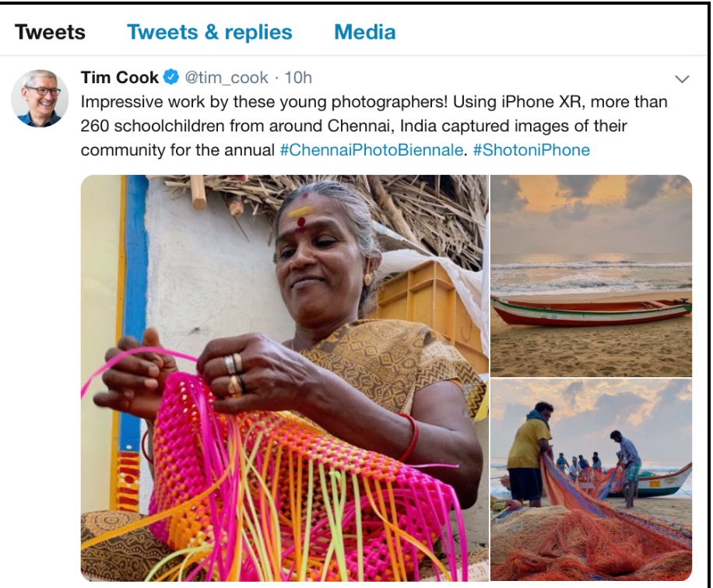Image resolution: width=713 pixels, height=588 pixels.
Task: Click the Tim Cook display name
Action: pyautogui.click(x=120, y=77)
